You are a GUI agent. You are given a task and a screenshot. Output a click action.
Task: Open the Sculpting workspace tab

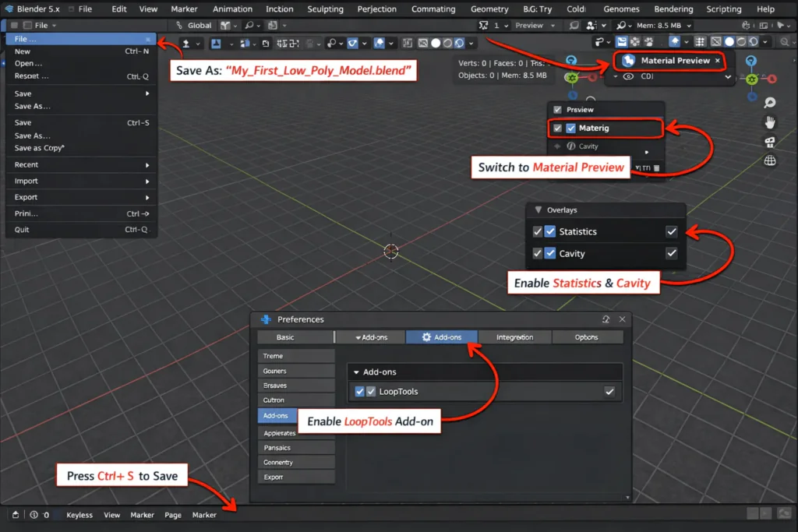click(325, 9)
